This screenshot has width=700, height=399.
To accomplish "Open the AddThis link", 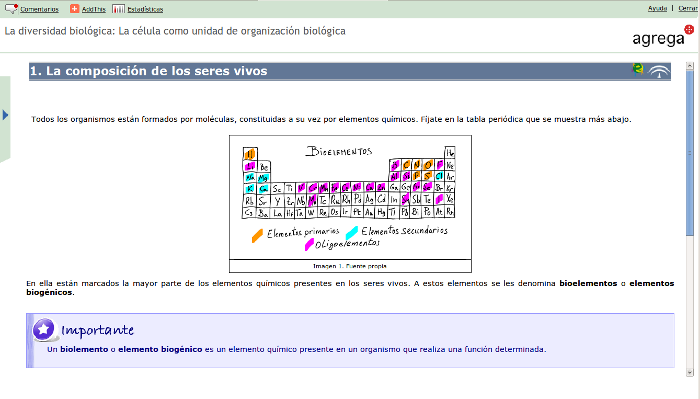I will click(94, 9).
